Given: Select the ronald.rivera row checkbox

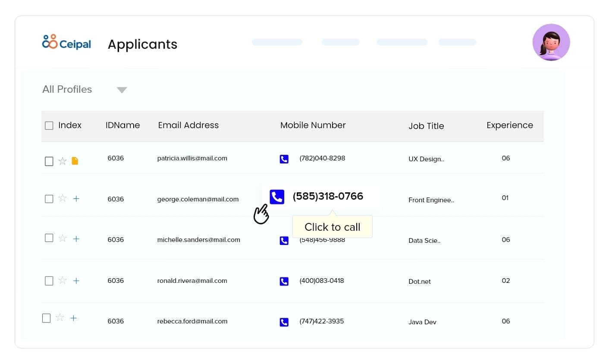Looking at the screenshot, I should pyautogui.click(x=49, y=281).
